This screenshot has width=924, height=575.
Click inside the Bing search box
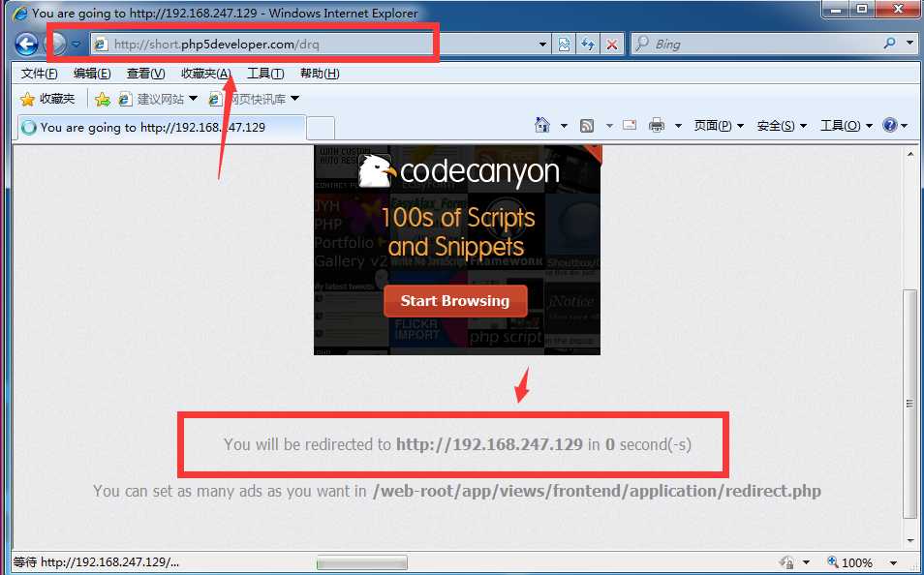point(756,45)
